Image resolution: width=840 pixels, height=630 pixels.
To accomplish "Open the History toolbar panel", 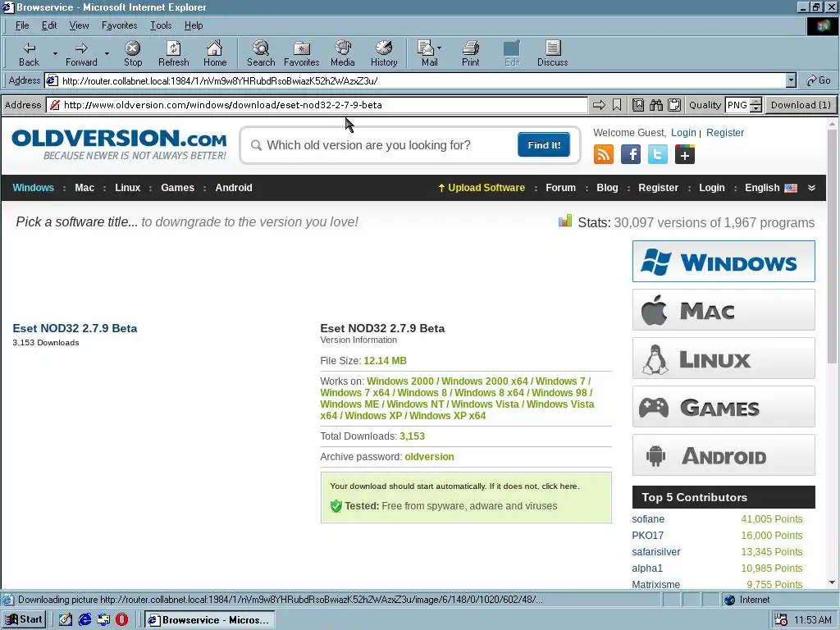I will pos(384,53).
